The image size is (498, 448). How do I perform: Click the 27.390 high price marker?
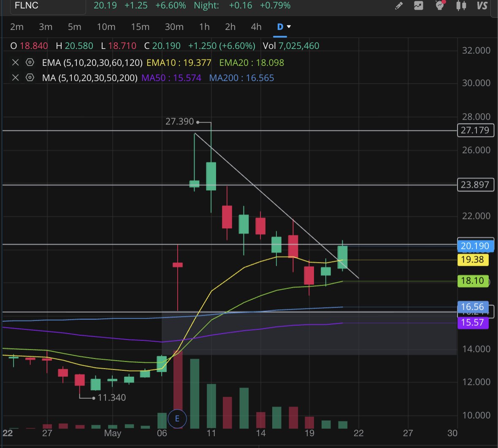click(x=179, y=121)
